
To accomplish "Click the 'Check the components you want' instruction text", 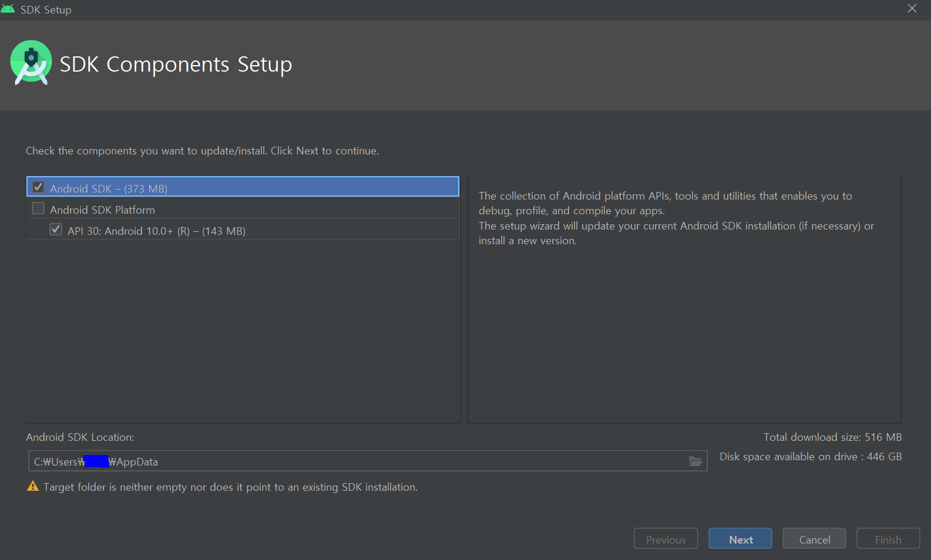I will 202,151.
